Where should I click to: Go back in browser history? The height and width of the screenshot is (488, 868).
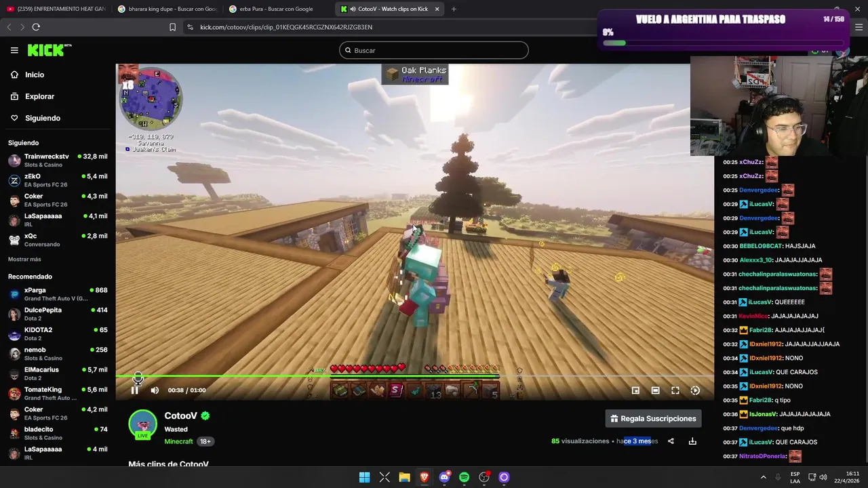[x=9, y=27]
